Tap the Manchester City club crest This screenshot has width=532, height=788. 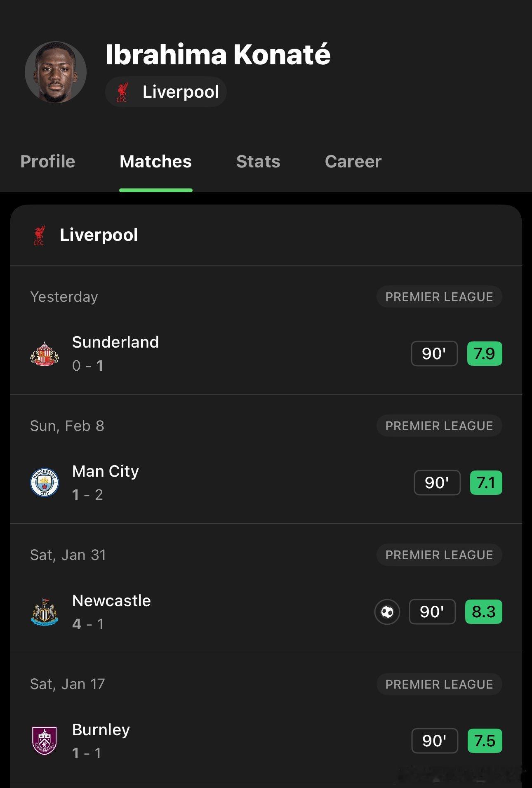45,483
